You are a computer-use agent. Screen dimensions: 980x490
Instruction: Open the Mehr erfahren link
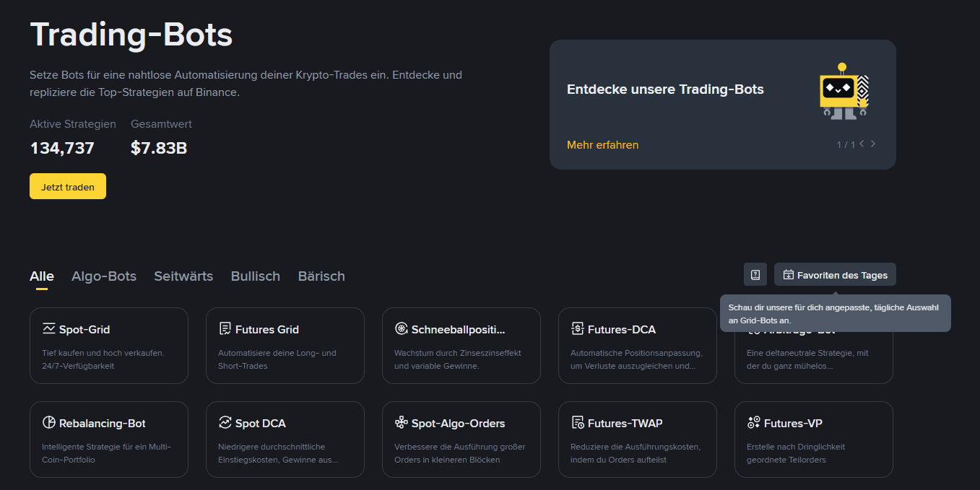point(603,145)
